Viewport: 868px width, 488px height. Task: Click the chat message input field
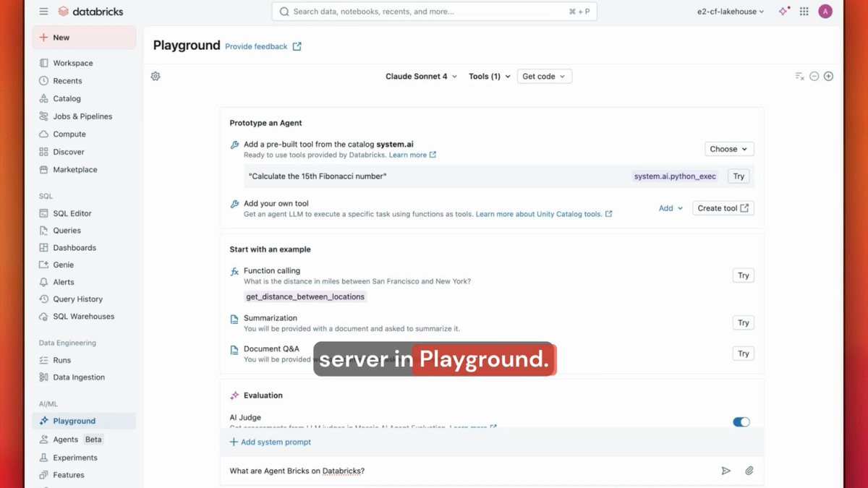[470, 471]
